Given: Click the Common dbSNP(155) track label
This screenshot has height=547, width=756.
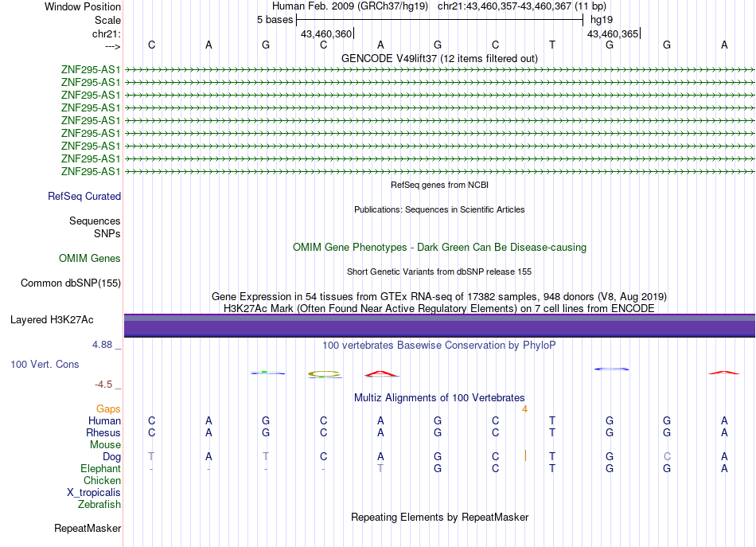Looking at the screenshot, I should click(70, 283).
